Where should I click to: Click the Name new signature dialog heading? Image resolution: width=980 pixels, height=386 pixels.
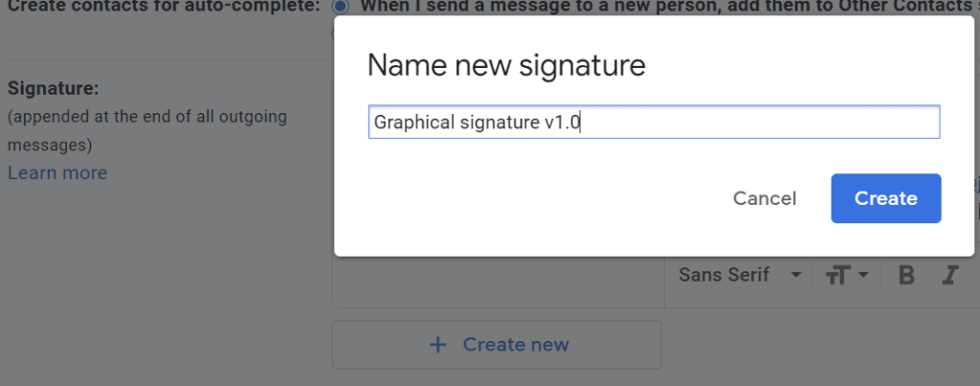click(506, 66)
